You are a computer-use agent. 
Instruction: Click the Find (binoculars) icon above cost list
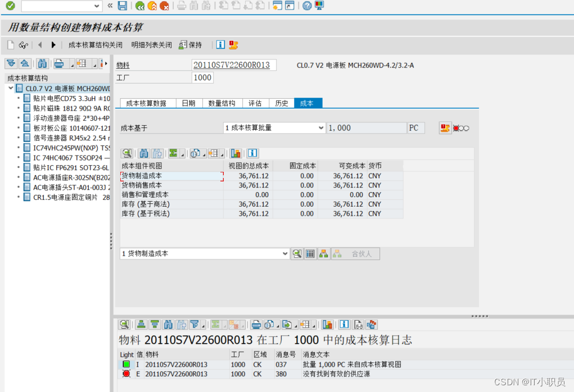(143, 153)
